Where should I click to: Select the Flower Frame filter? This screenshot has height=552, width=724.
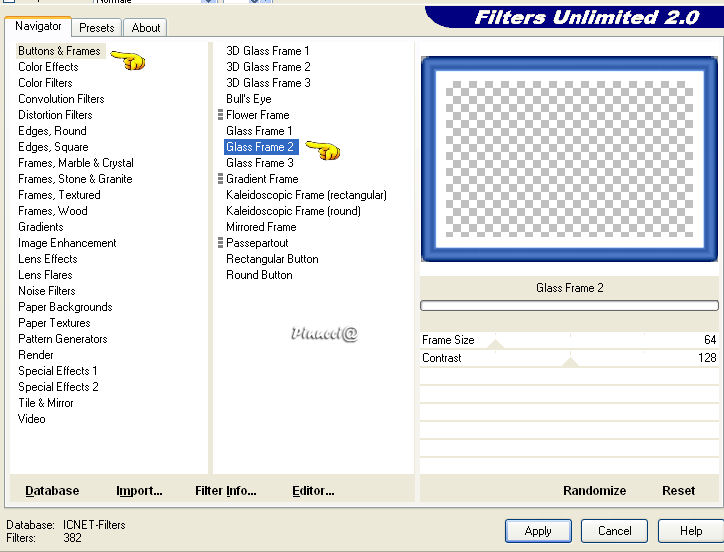click(x=258, y=115)
